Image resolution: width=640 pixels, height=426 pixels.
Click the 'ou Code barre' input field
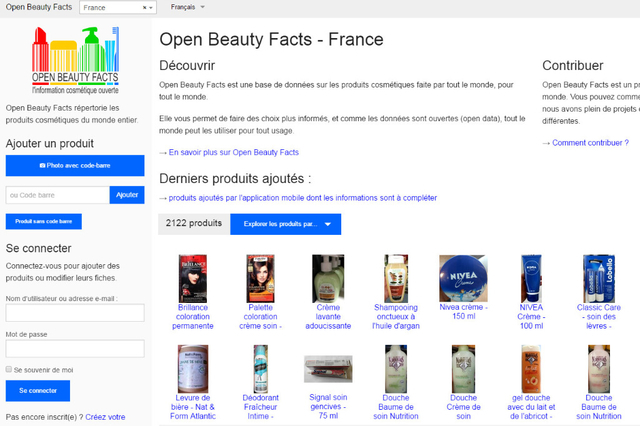(58, 195)
